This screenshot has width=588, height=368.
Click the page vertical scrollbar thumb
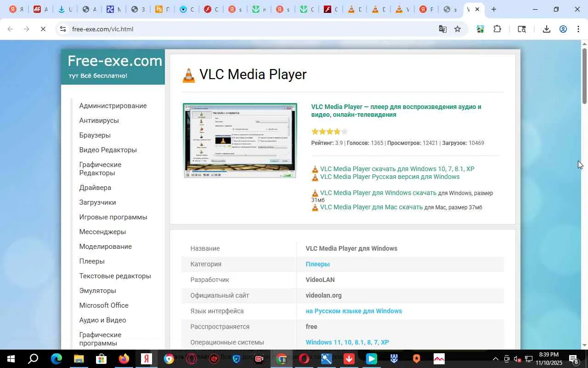584,76
